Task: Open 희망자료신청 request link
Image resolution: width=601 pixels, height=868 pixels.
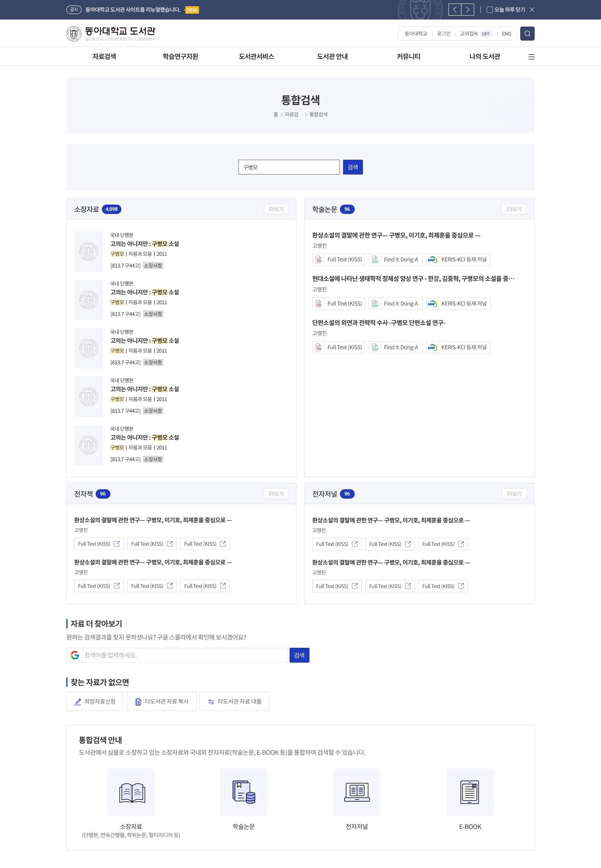Action: 94,701
